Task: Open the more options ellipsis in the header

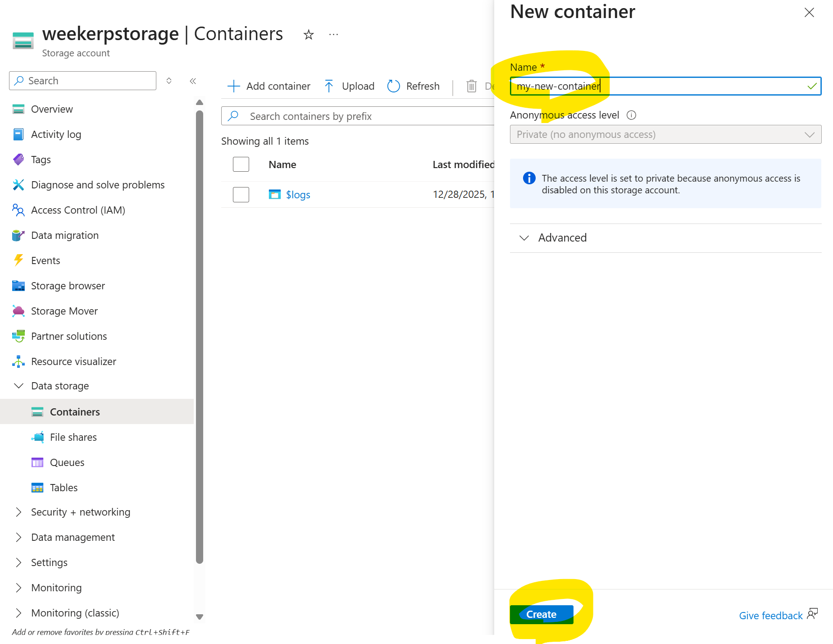Action: (333, 35)
